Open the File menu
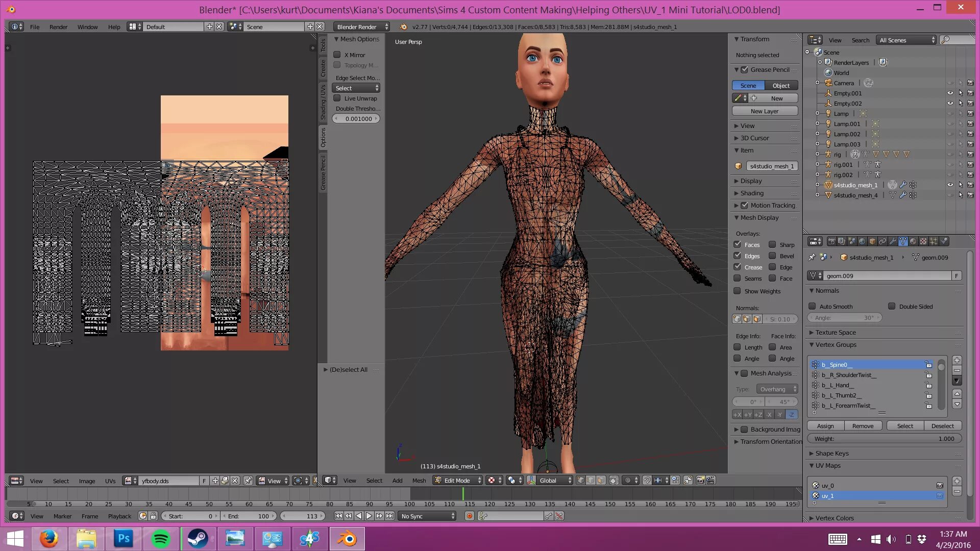Image resolution: width=980 pixels, height=551 pixels. coord(35,27)
